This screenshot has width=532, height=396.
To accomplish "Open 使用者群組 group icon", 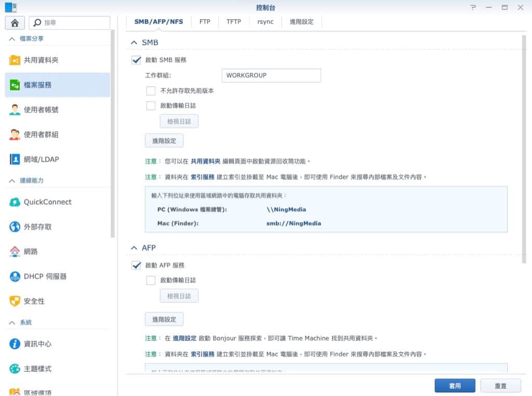I will pos(15,135).
